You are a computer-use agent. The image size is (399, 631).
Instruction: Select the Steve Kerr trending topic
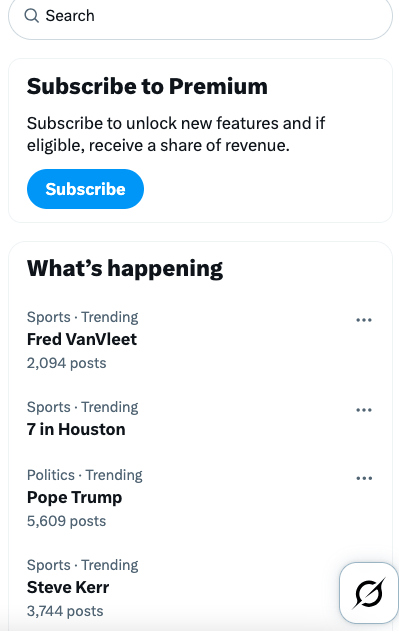click(x=68, y=588)
